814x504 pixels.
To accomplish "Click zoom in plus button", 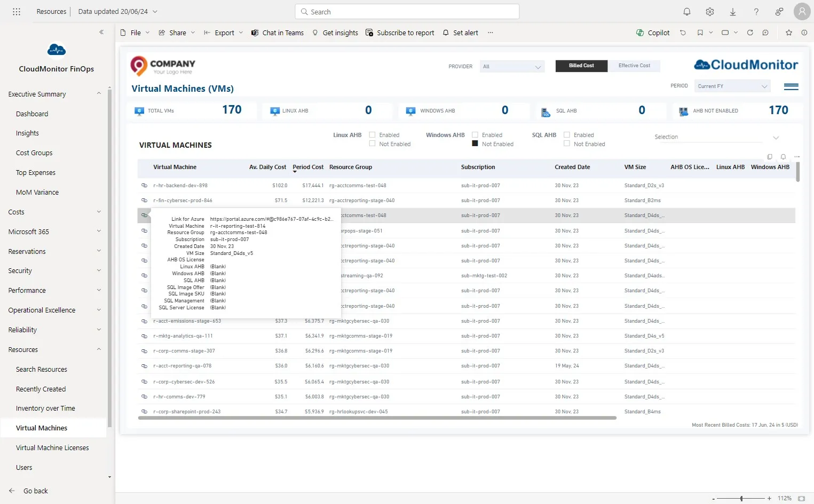I will (x=769, y=499).
